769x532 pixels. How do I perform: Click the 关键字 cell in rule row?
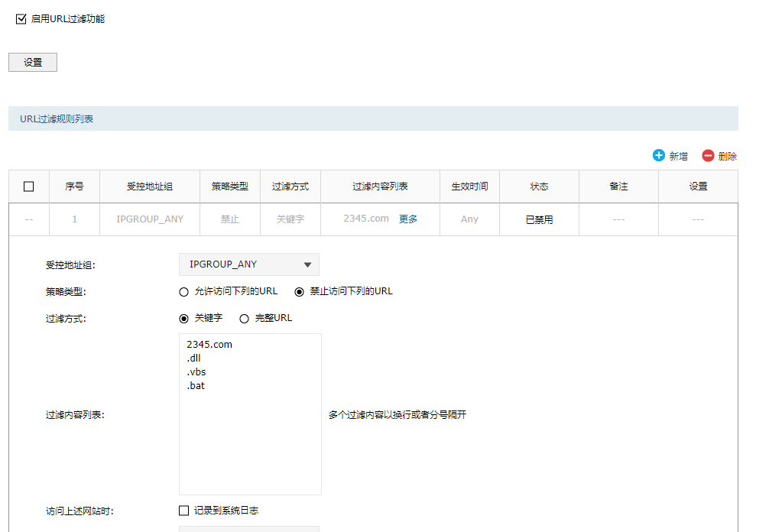290,219
